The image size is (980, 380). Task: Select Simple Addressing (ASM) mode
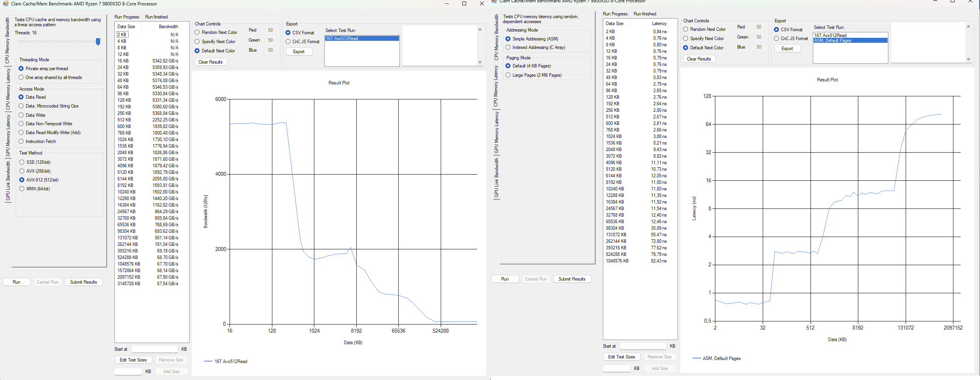point(532,39)
